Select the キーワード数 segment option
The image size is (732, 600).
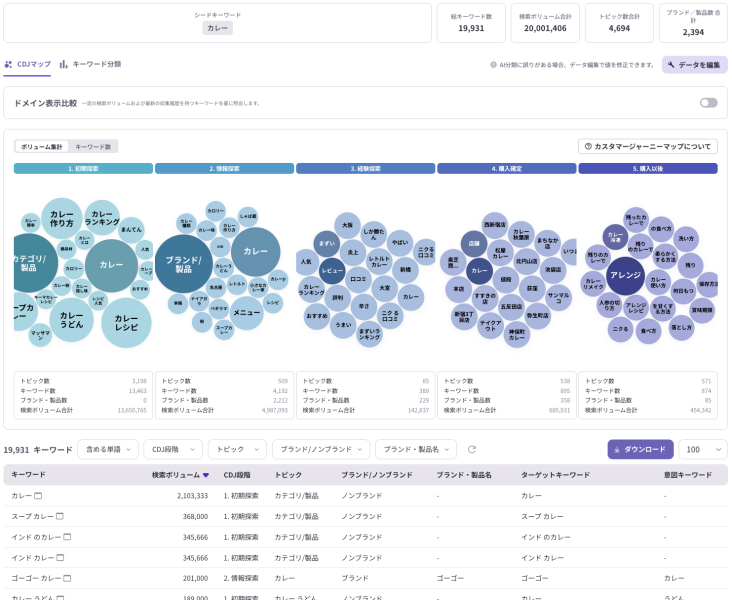93,146
